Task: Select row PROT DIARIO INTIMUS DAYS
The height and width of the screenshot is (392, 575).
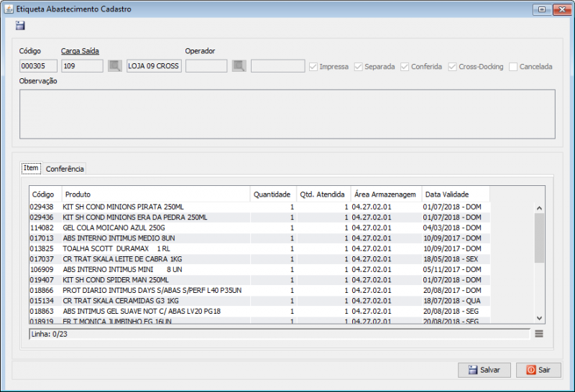Action: (x=259, y=291)
